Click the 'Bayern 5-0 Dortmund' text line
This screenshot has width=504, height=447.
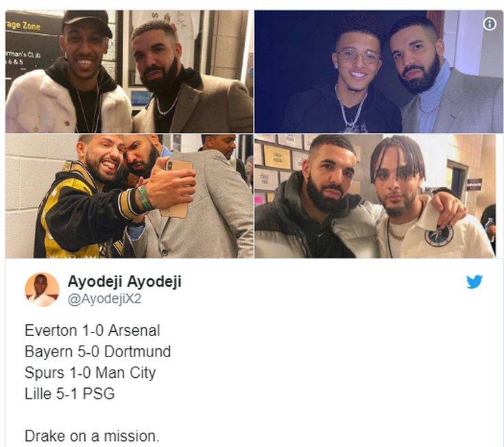(x=97, y=352)
